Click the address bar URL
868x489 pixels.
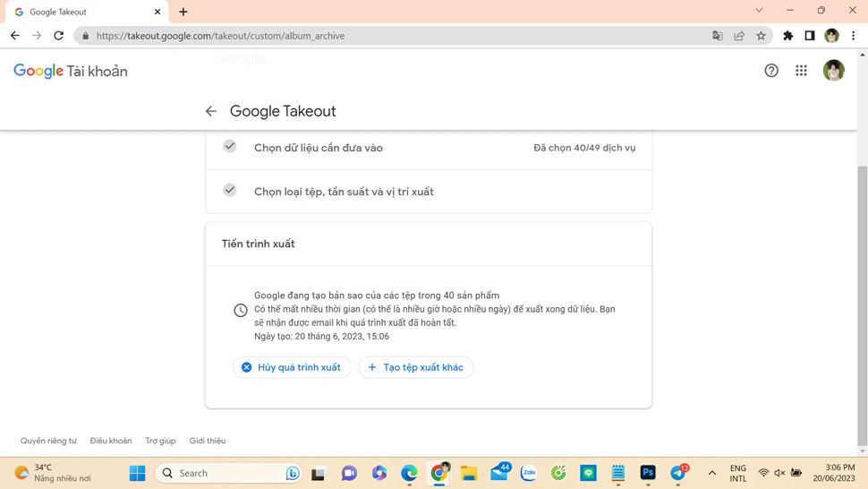click(220, 36)
